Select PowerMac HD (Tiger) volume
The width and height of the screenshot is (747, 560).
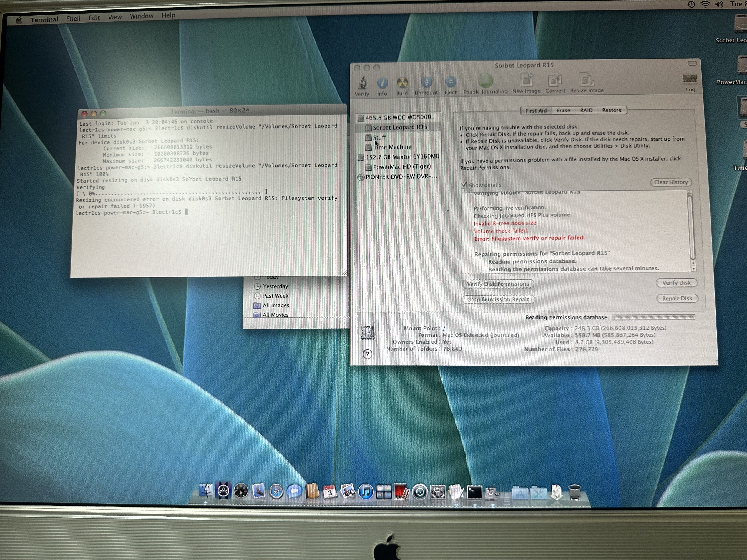coord(398,167)
